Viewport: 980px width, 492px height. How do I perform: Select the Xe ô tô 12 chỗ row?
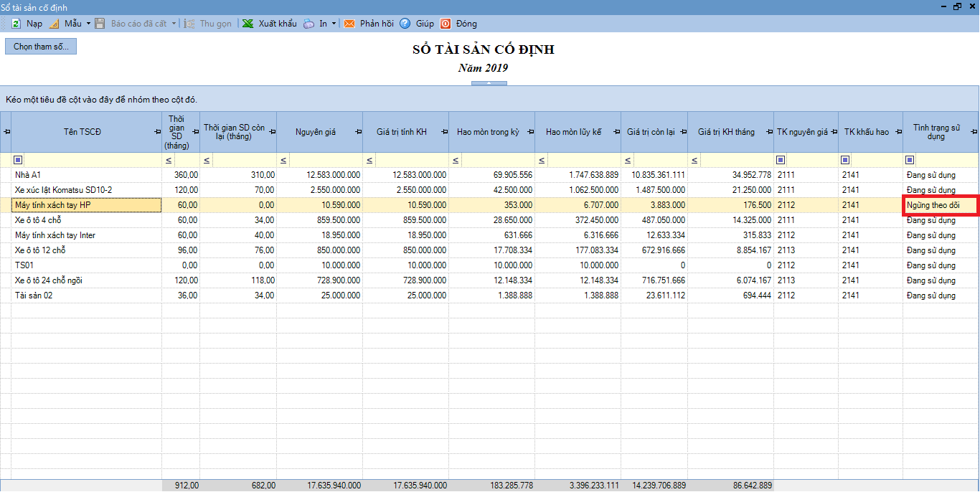(490, 250)
